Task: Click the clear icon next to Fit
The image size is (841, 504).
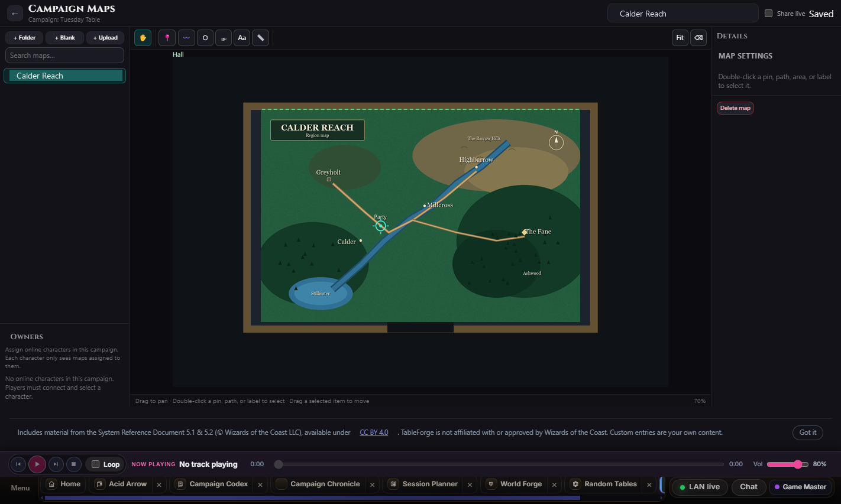Action: click(x=698, y=38)
